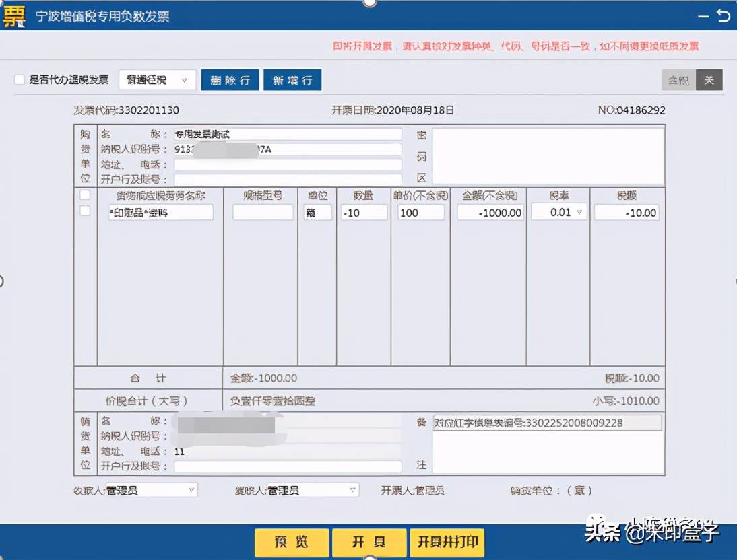Click the 单价(不含税) column header
This screenshot has width=737, height=560.
pos(420,195)
